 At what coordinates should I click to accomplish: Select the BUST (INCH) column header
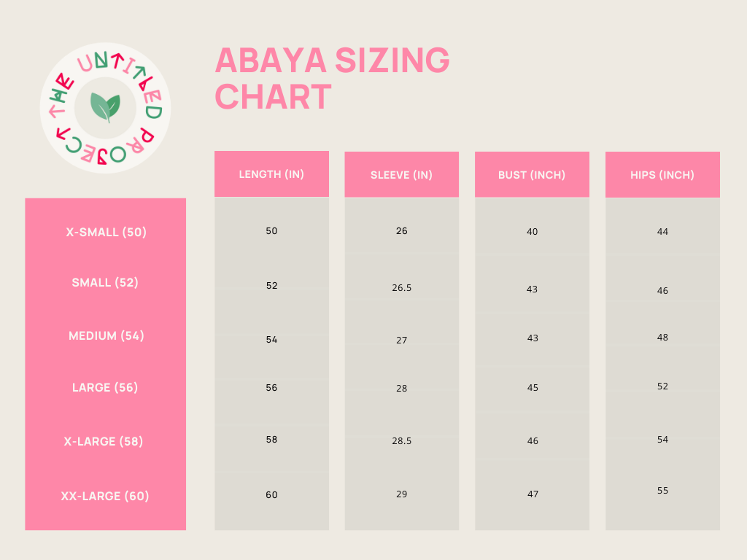(x=532, y=174)
